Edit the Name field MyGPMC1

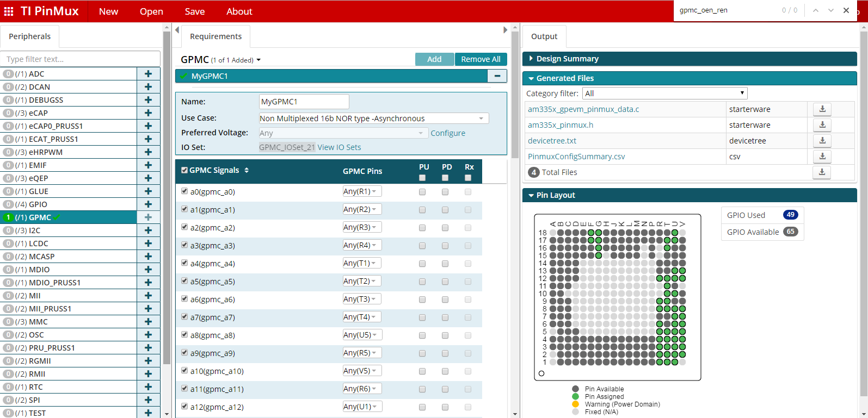(304, 102)
